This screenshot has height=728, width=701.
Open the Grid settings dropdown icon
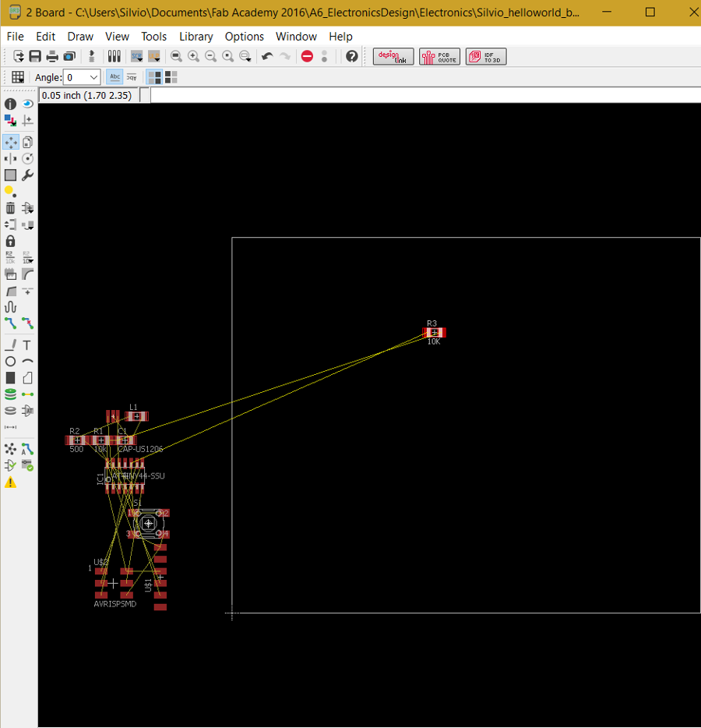(x=18, y=77)
